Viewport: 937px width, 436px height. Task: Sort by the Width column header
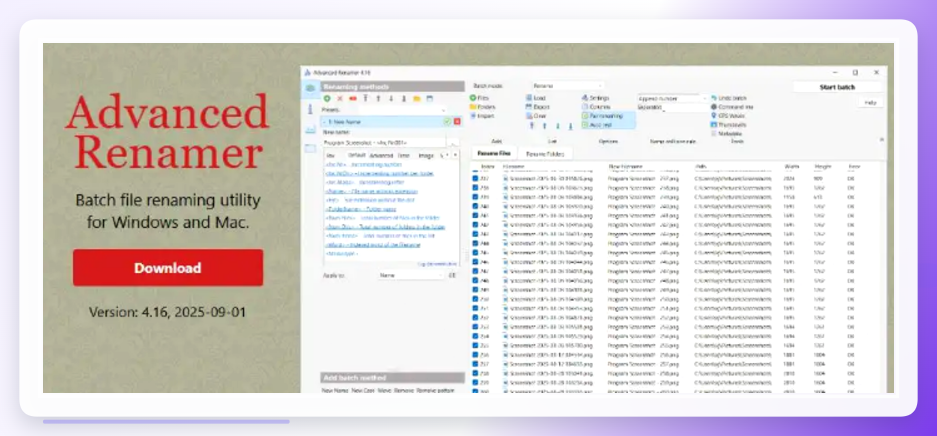click(792, 167)
